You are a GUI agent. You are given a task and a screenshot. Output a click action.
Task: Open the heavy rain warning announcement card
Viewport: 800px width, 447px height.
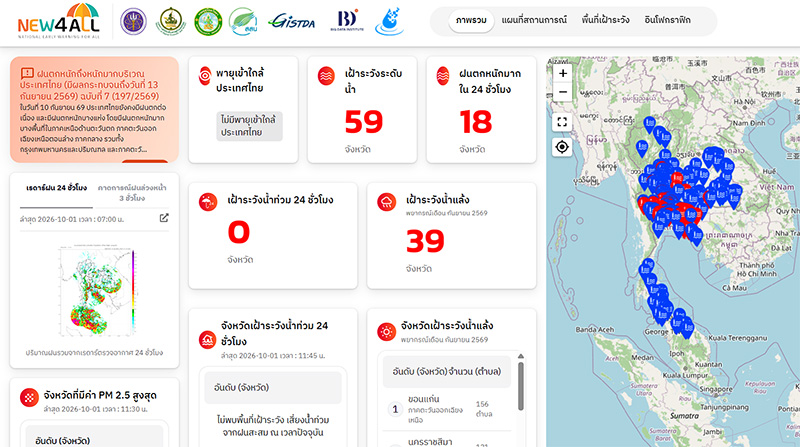tap(94, 110)
